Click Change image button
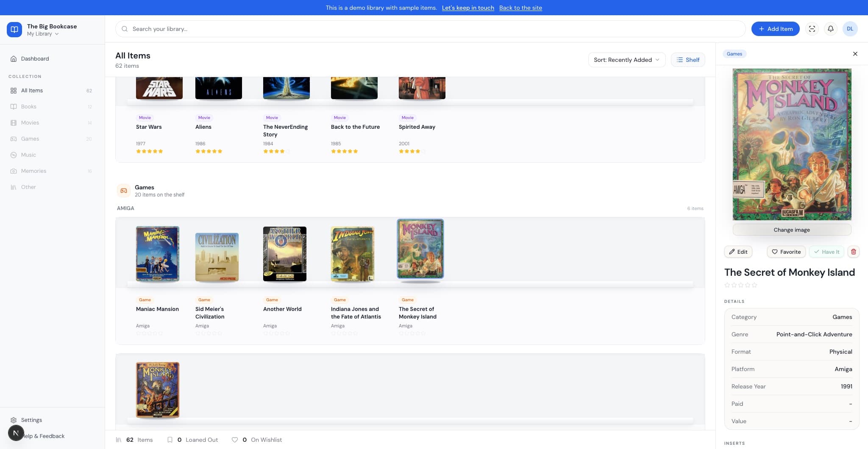Screen dimensions: 868x449 [x=792, y=230]
